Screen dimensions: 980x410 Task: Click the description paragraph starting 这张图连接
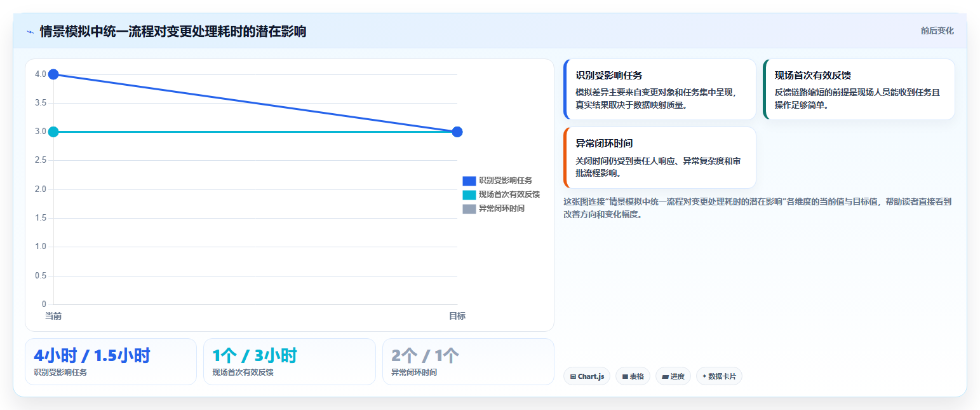(x=758, y=208)
